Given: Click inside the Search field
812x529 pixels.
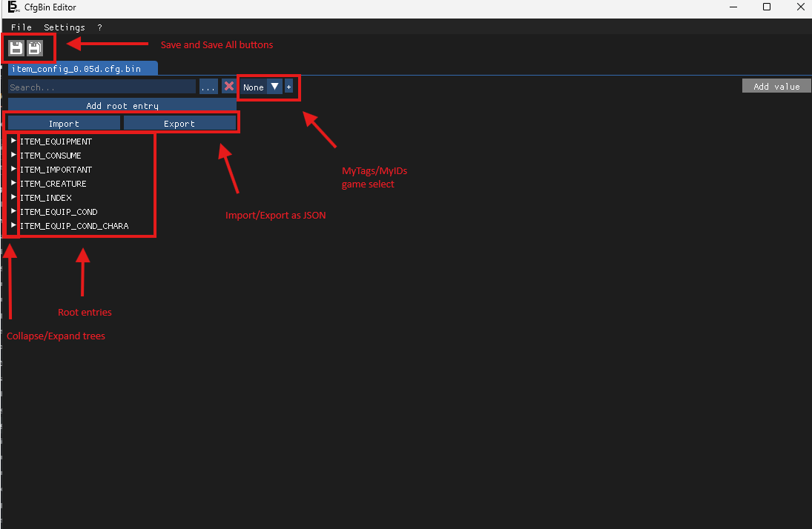Looking at the screenshot, I should pyautogui.click(x=102, y=86).
